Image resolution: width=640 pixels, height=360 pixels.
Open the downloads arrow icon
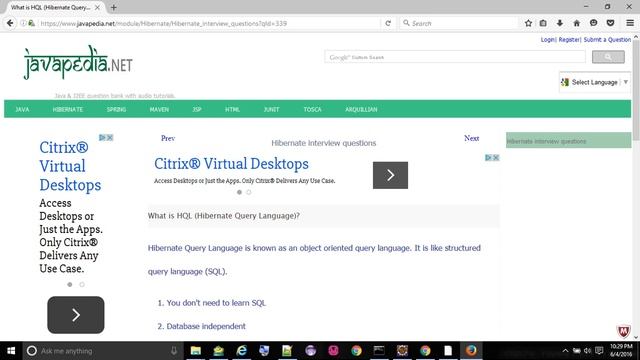click(560, 23)
